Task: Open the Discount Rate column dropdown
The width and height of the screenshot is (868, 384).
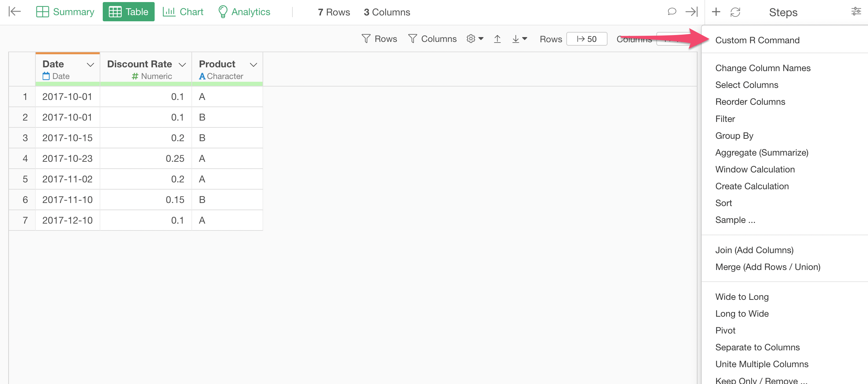Action: 182,65
